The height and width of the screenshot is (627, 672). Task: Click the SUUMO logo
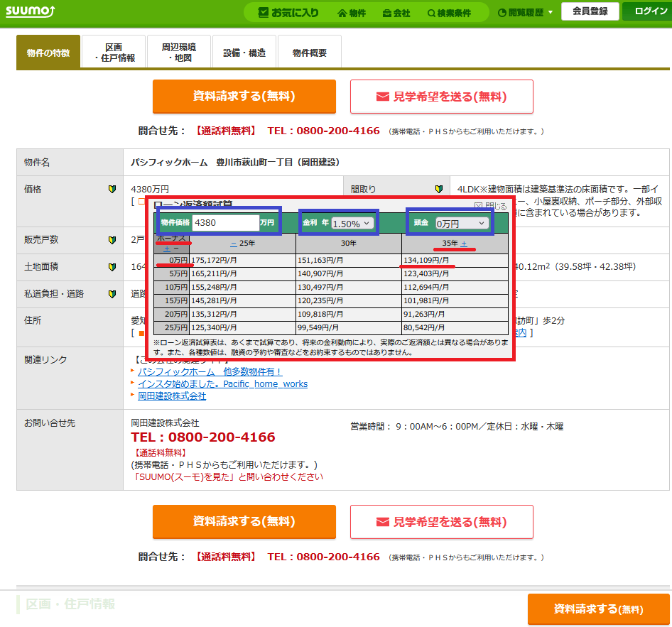click(30, 11)
